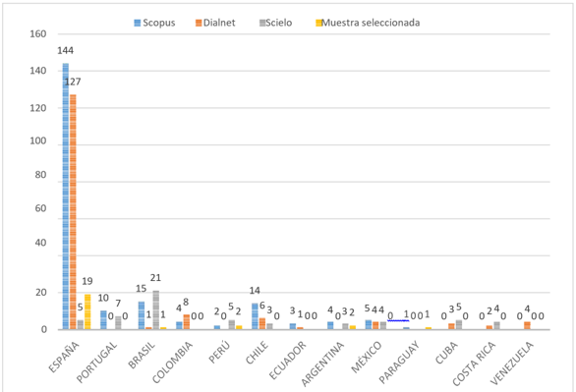
Task: Click the orange Colombia bar labeled 8
Action: (x=187, y=322)
